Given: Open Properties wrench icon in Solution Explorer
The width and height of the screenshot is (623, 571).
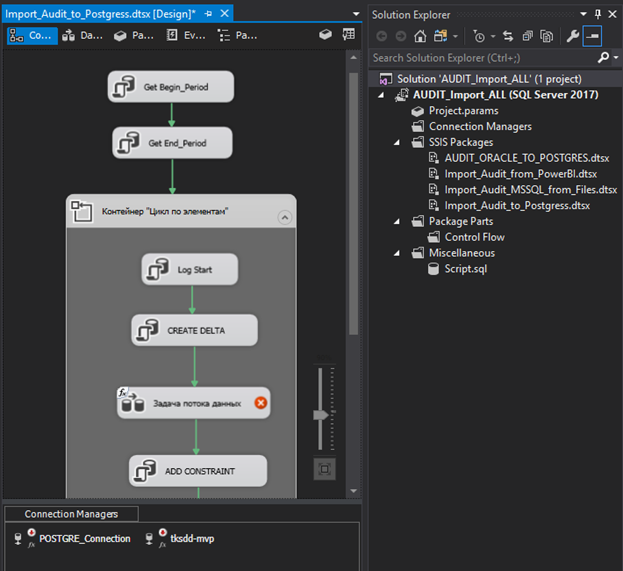Looking at the screenshot, I should [573, 36].
